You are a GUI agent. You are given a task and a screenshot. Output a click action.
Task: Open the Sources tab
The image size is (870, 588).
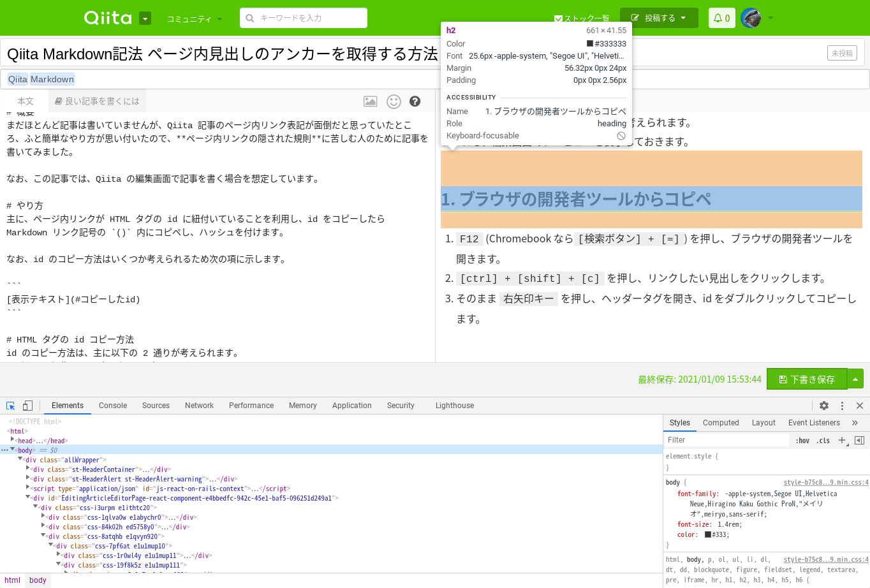click(x=156, y=406)
